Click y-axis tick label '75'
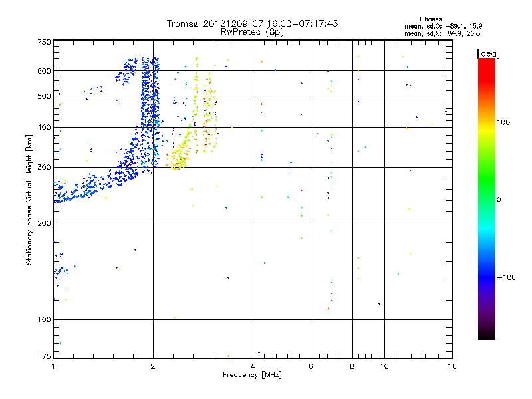532x399 pixels. (47, 356)
